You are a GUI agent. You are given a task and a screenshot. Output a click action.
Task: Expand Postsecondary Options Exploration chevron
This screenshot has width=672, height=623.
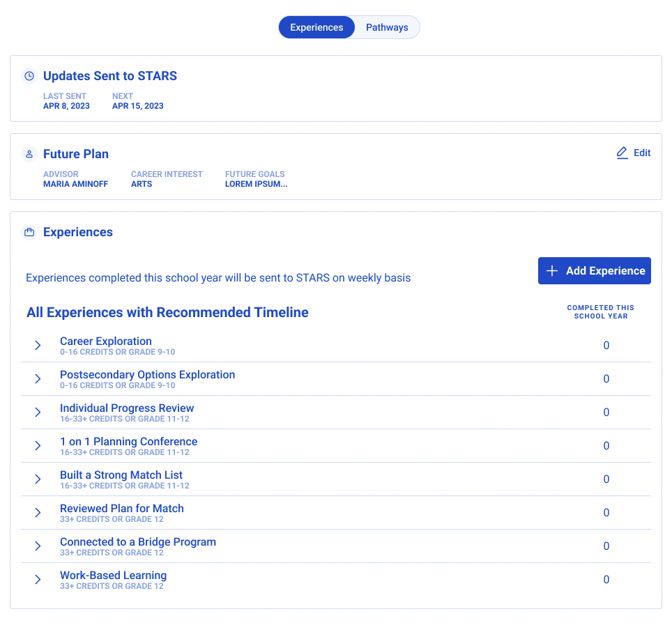click(38, 379)
